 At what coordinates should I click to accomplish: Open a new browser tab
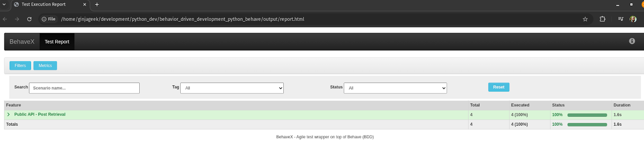[97, 4]
